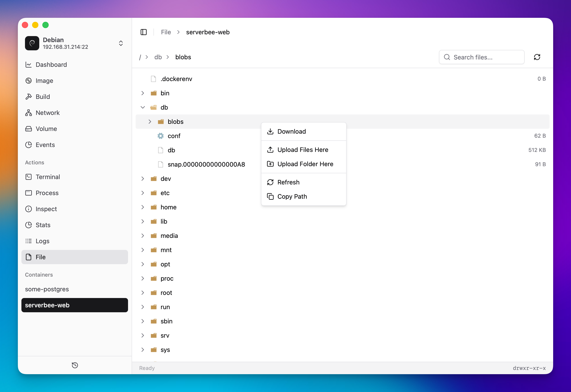
Task: Choose Download from context menu
Action: (x=292, y=131)
